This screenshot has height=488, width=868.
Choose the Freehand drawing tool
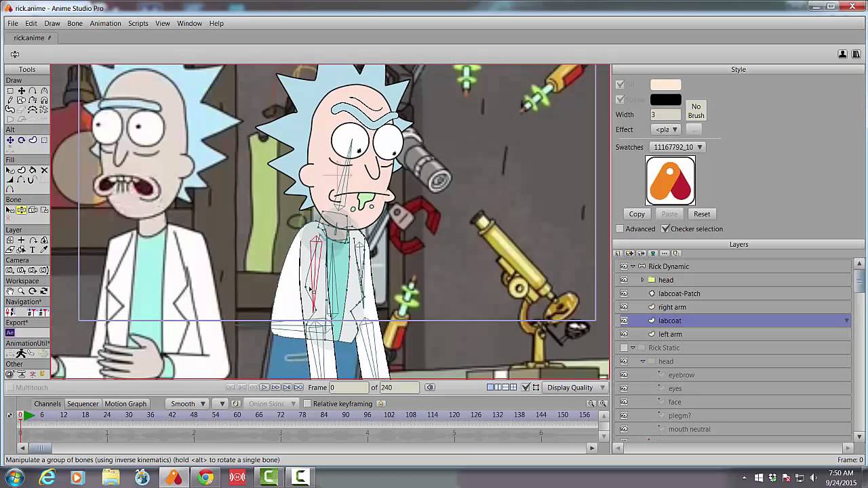[10, 100]
